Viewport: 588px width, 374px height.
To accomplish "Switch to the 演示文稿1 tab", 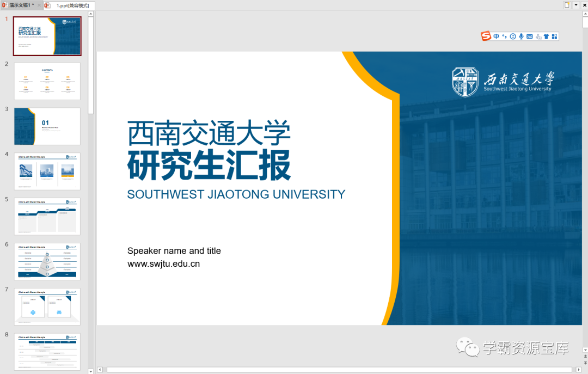I will (19, 4).
